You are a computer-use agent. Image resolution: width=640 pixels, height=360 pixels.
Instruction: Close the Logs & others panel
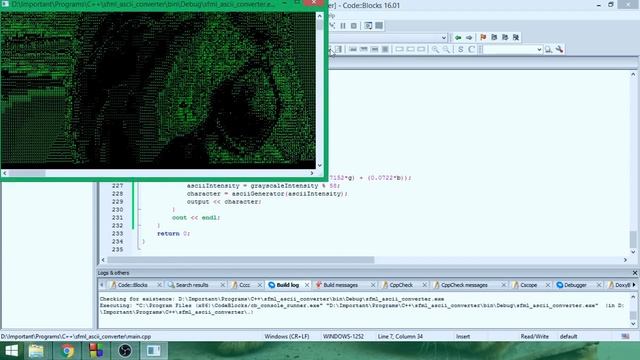[635, 273]
